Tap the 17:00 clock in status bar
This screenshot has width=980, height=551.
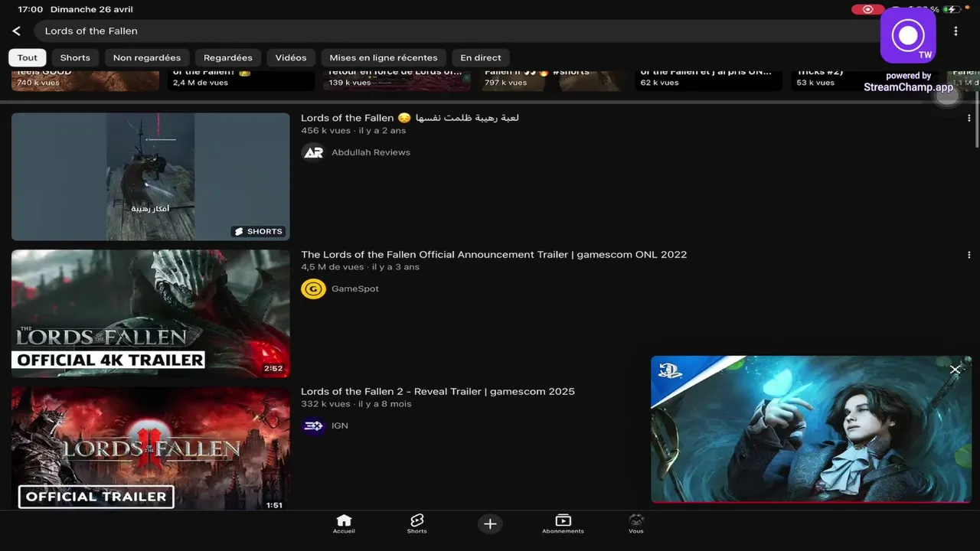coord(31,10)
